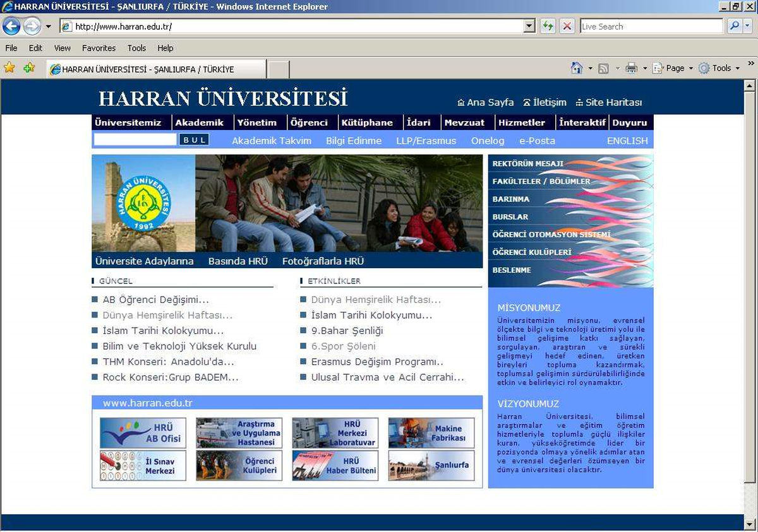Screen dimensions: 758x532
Task: Click the BUL search button
Action: click(x=194, y=140)
